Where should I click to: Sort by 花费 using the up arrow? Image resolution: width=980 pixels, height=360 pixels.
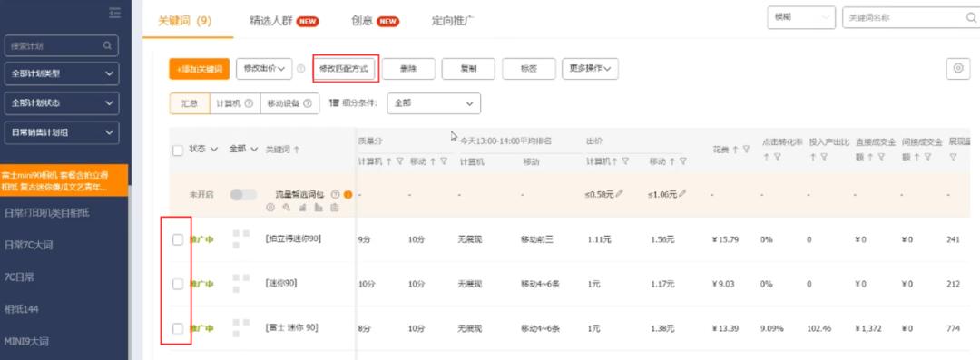point(735,150)
